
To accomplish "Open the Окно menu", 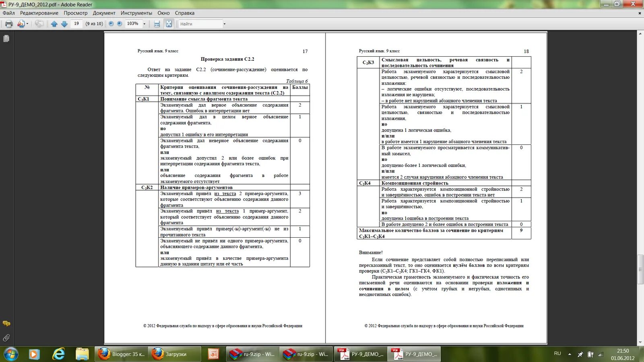I will 163,13.
